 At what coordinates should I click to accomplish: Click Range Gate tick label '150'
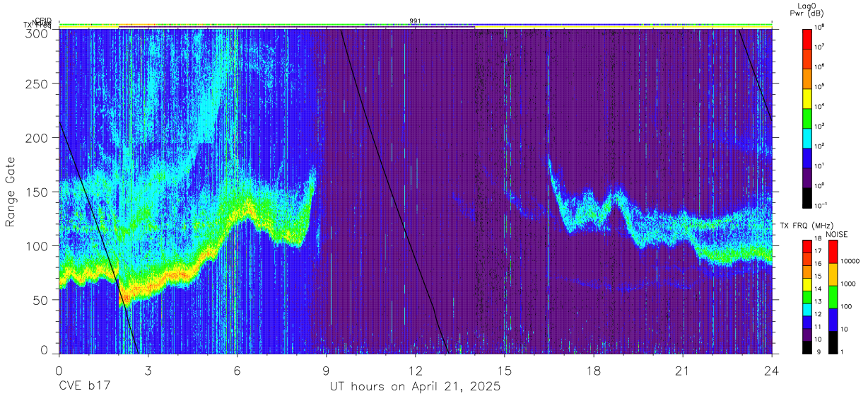pyautogui.click(x=38, y=192)
